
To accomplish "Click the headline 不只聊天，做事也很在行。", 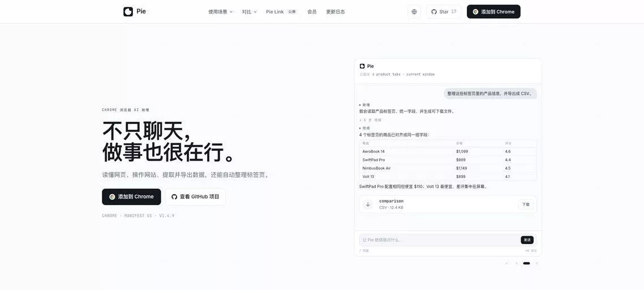I will (x=169, y=142).
